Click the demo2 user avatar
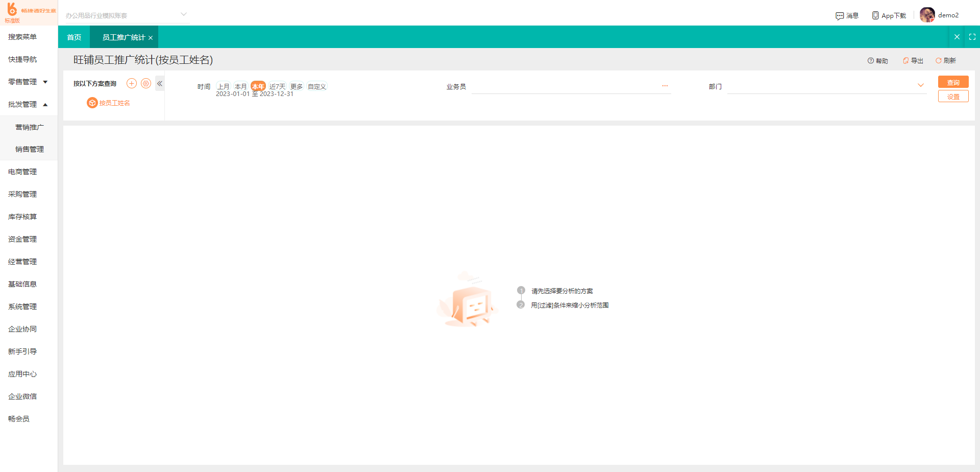 pos(927,15)
